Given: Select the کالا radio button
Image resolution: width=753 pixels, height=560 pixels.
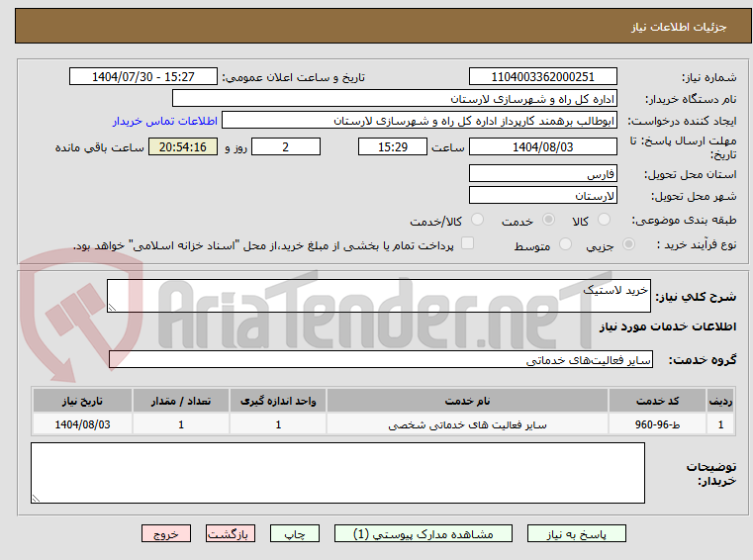Looking at the screenshot, I should click(x=604, y=220).
